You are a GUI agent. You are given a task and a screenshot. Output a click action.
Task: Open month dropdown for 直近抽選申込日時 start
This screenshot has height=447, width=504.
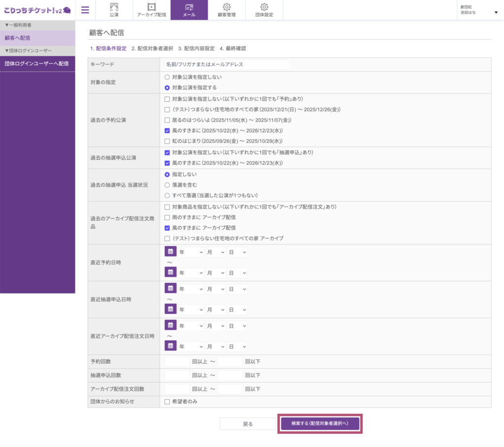[216, 289]
